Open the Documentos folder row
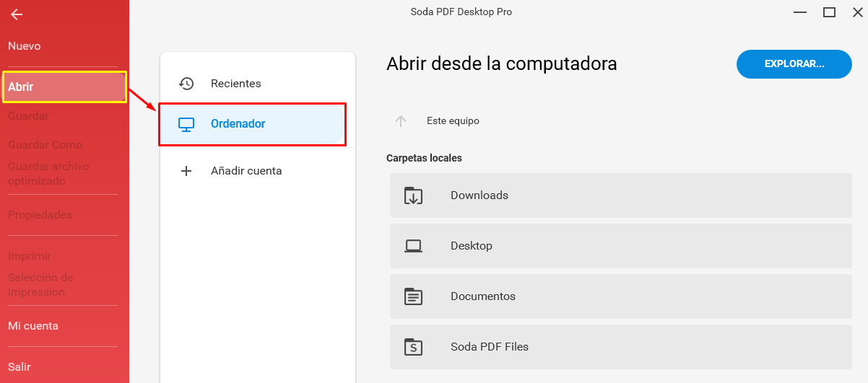 click(x=621, y=296)
